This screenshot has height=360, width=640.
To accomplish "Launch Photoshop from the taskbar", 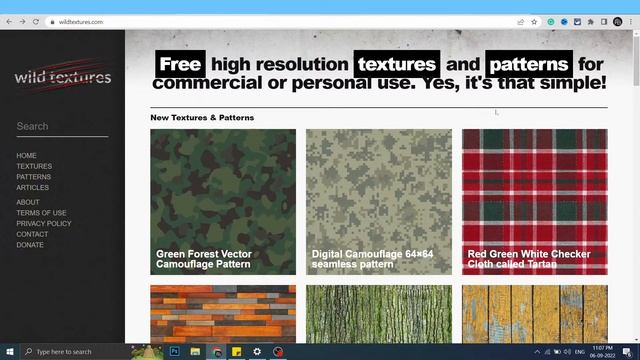I will point(175,351).
